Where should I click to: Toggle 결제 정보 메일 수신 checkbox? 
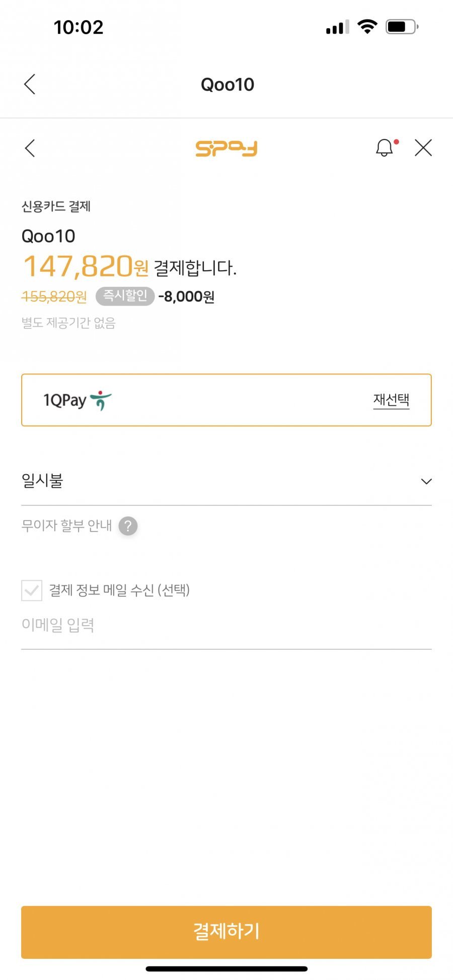(x=32, y=590)
